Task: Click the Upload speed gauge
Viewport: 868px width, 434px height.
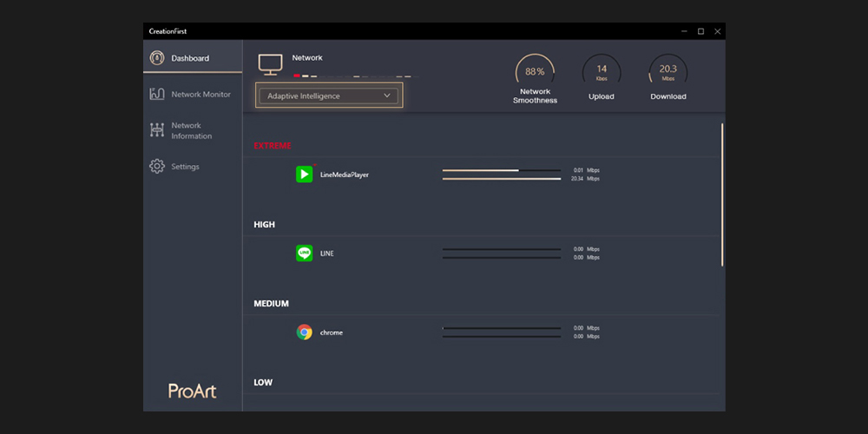Action: tap(602, 72)
